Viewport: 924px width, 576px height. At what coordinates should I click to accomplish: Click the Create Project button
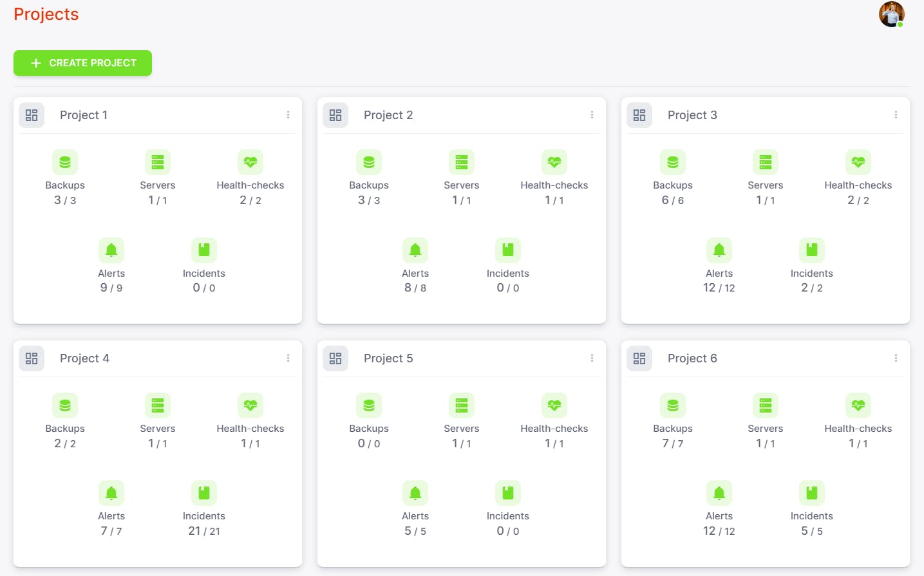tap(82, 63)
